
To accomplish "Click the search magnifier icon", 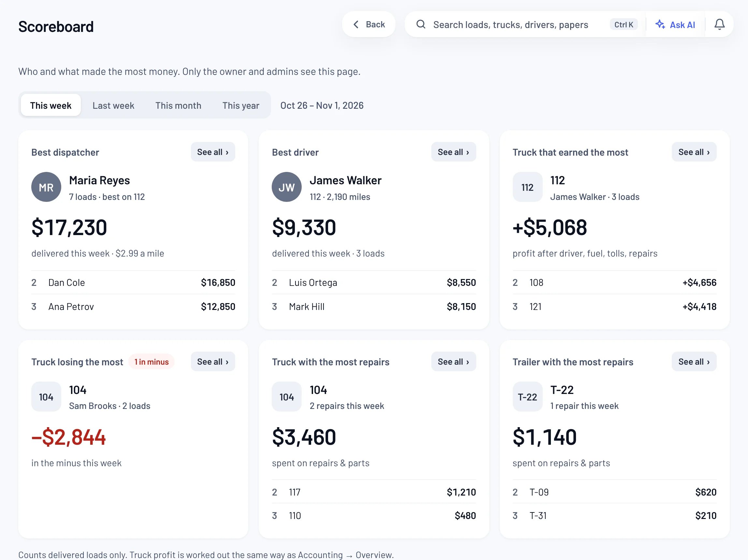I will (421, 24).
